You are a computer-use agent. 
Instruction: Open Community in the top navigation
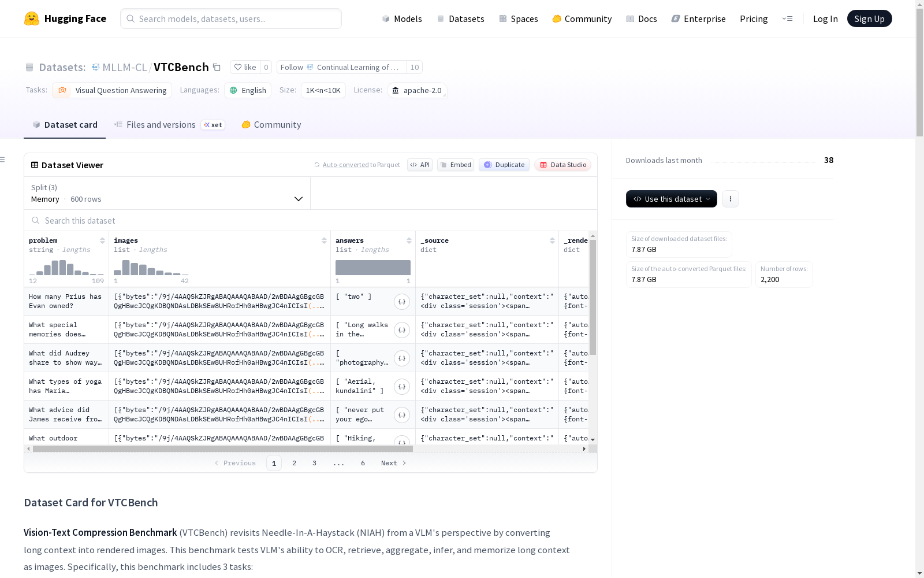coord(582,18)
